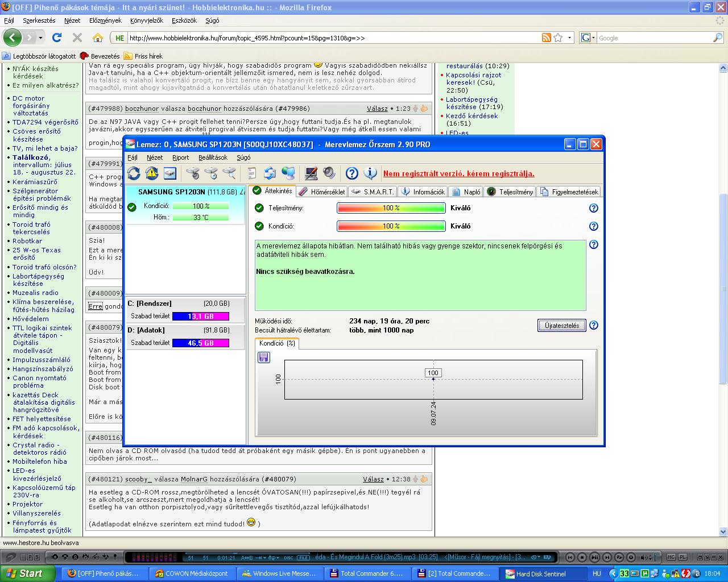Viewport: 728px width, 582px height.
Task: Open the Riport menu
Action: 180,157
